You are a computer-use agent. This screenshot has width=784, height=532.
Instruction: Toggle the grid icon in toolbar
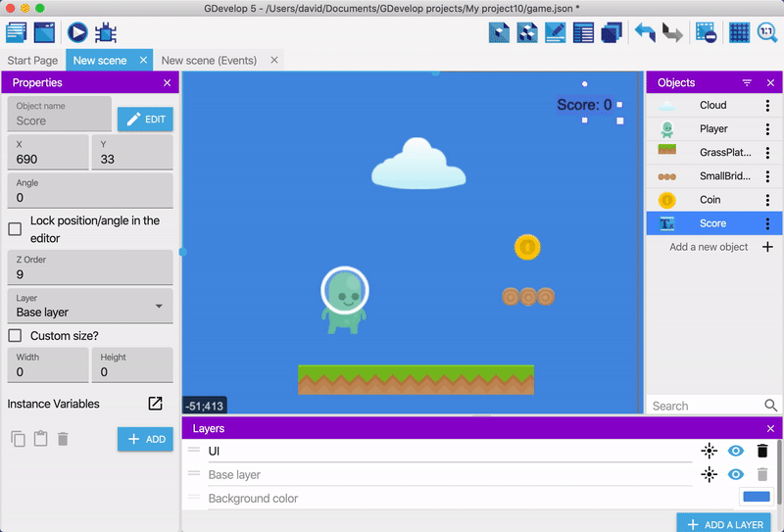740,32
